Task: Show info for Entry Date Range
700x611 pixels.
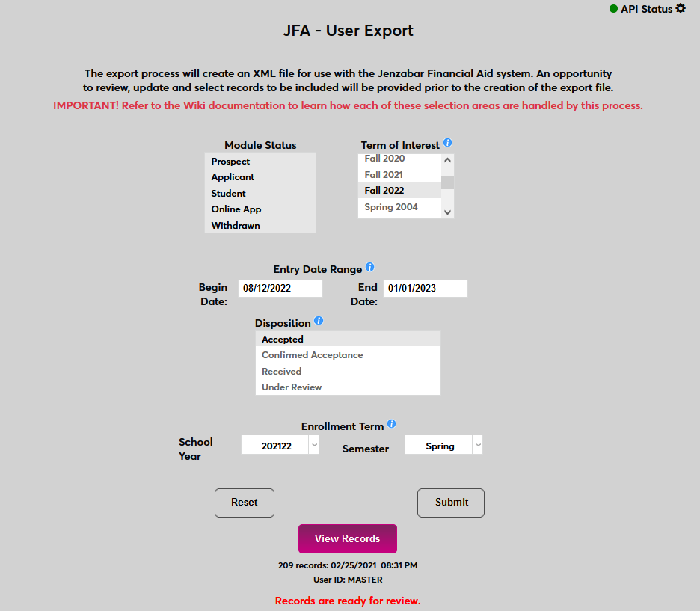Action: click(x=370, y=267)
